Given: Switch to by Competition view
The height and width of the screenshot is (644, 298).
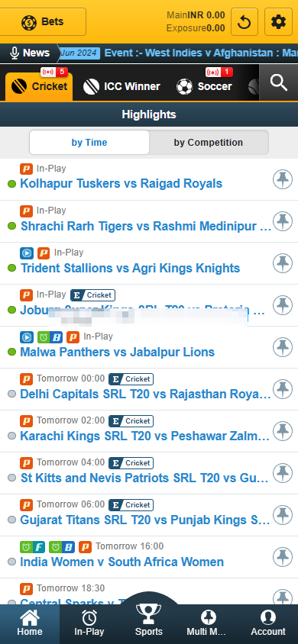Looking at the screenshot, I should (209, 143).
